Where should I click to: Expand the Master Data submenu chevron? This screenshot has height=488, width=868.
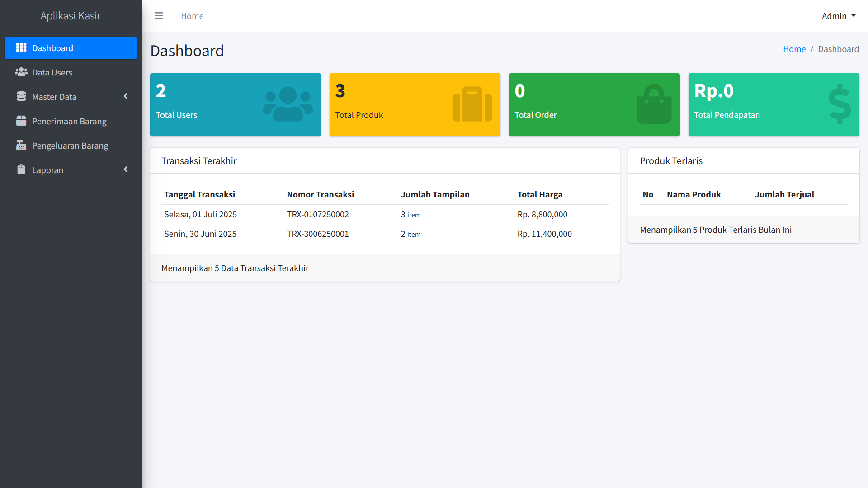pos(126,96)
